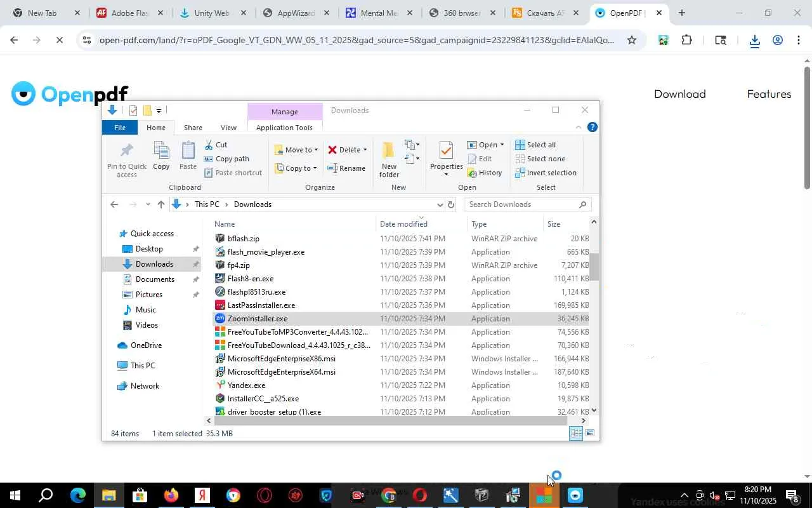Click Invert selection in the ribbon
This screenshot has height=508, width=812.
(546, 173)
